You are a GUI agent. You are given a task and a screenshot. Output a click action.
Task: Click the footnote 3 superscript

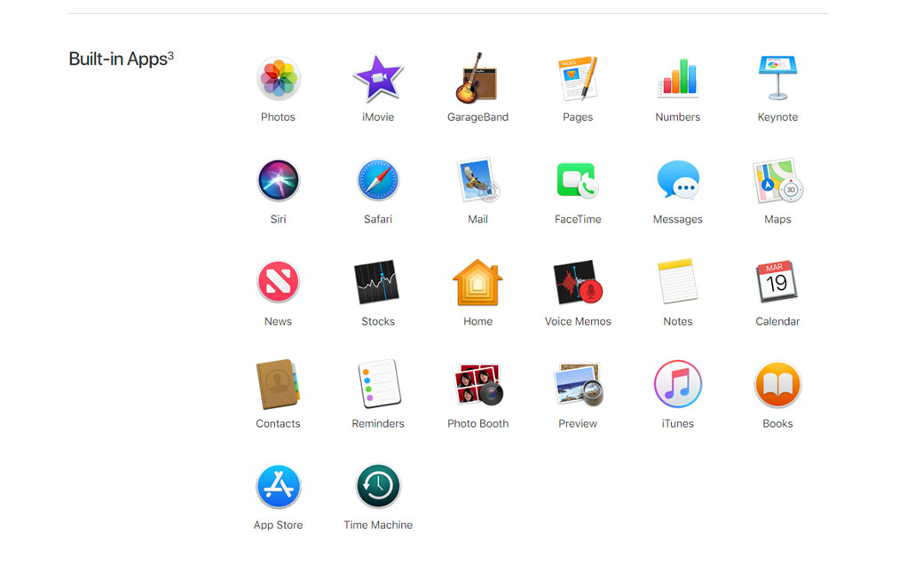(x=170, y=56)
